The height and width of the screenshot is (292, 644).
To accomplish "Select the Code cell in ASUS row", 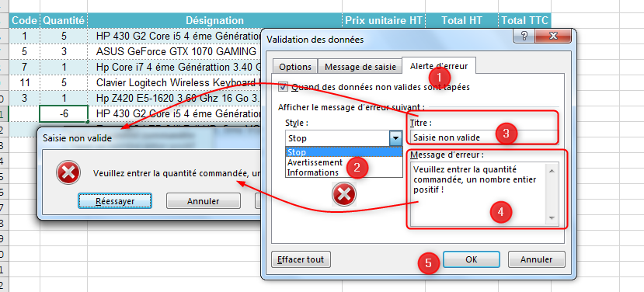I will pos(25,51).
